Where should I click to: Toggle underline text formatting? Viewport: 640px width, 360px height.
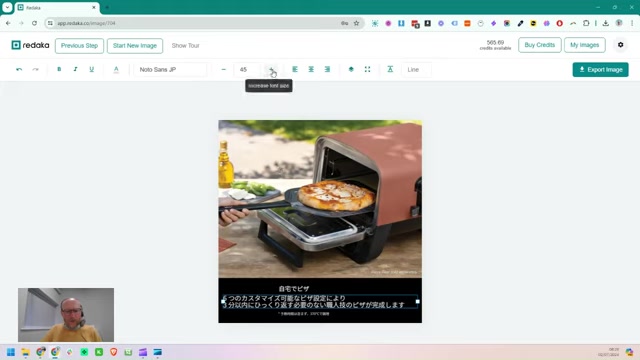pyautogui.click(x=91, y=69)
